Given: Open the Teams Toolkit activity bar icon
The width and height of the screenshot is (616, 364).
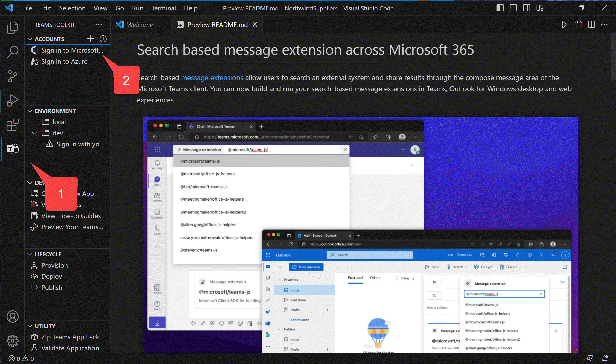Looking at the screenshot, I should (x=12, y=149).
